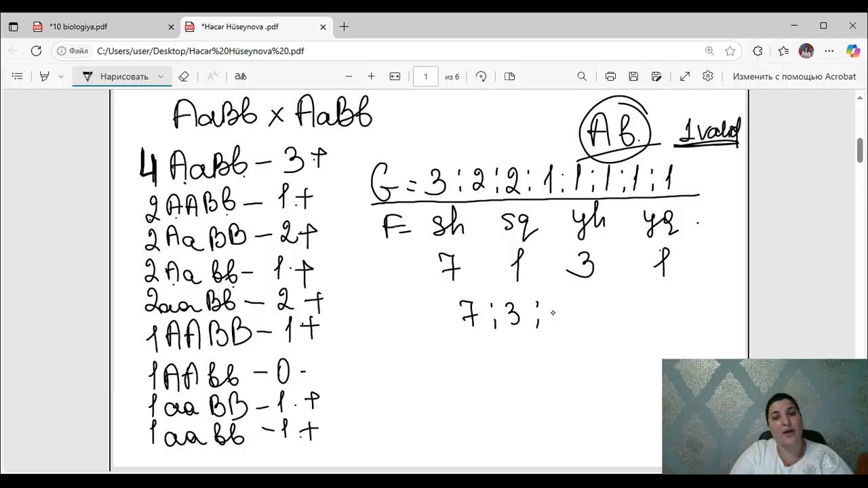Select the highlight tool

pos(45,77)
